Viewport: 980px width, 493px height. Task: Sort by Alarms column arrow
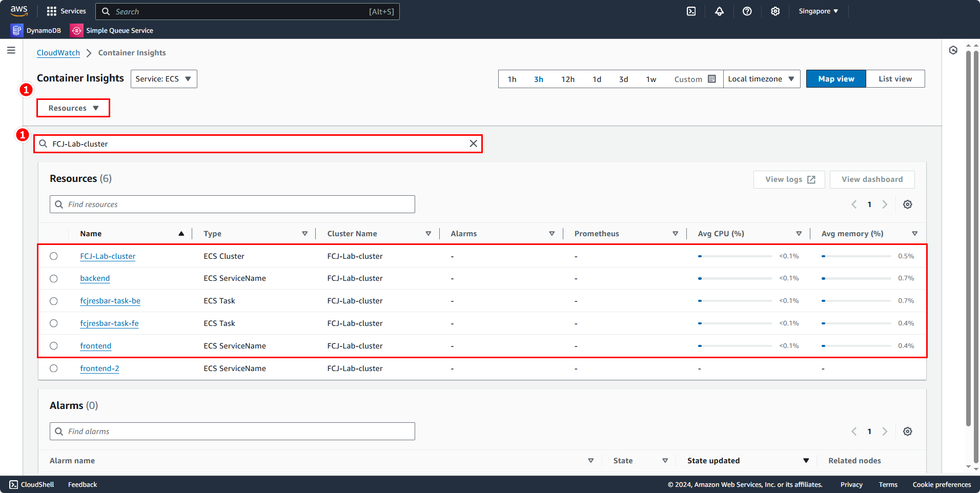552,234
